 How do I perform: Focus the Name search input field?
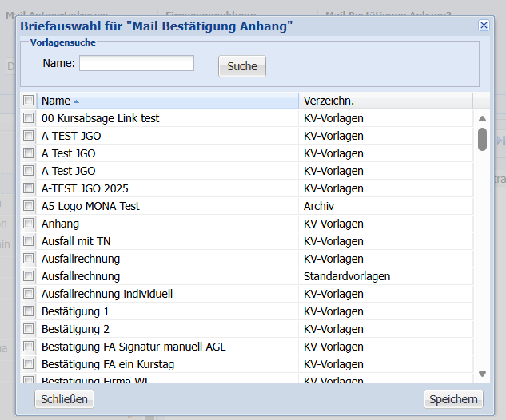[137, 63]
